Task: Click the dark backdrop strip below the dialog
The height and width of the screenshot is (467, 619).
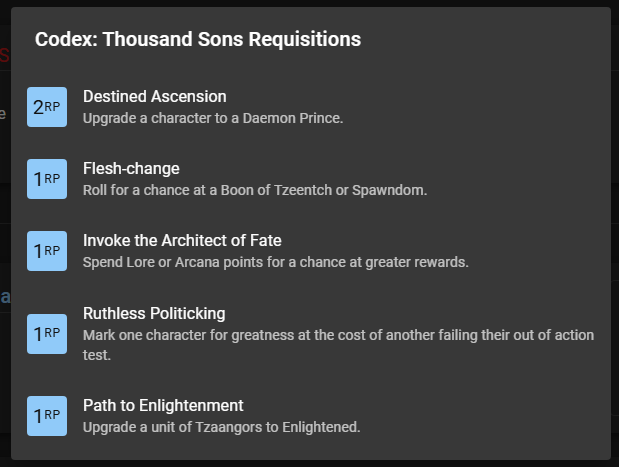Action: 309,463
